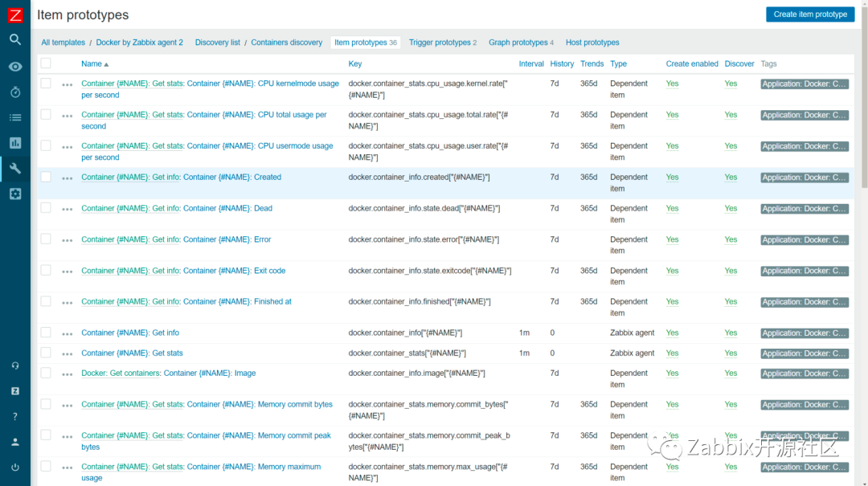Open Inventory list icon in sidebar

[15, 117]
